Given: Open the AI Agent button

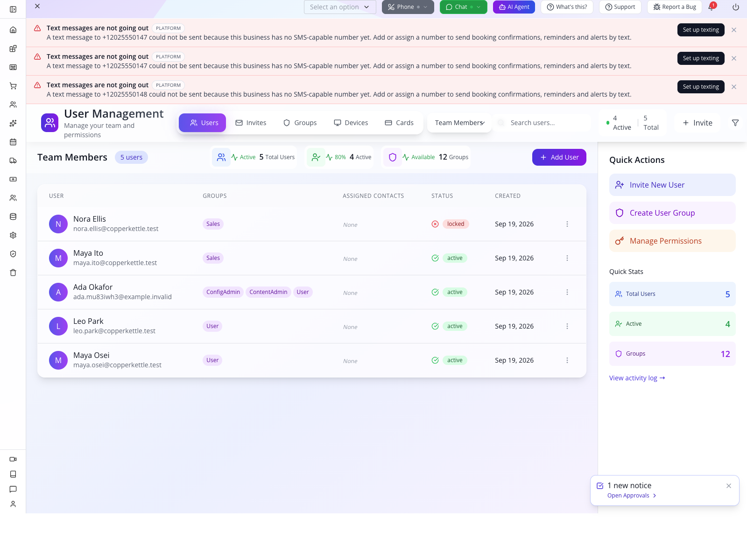Looking at the screenshot, I should coord(514,7).
